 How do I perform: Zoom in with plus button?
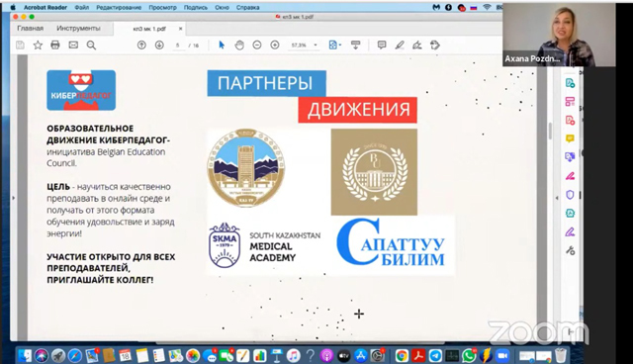tap(275, 45)
